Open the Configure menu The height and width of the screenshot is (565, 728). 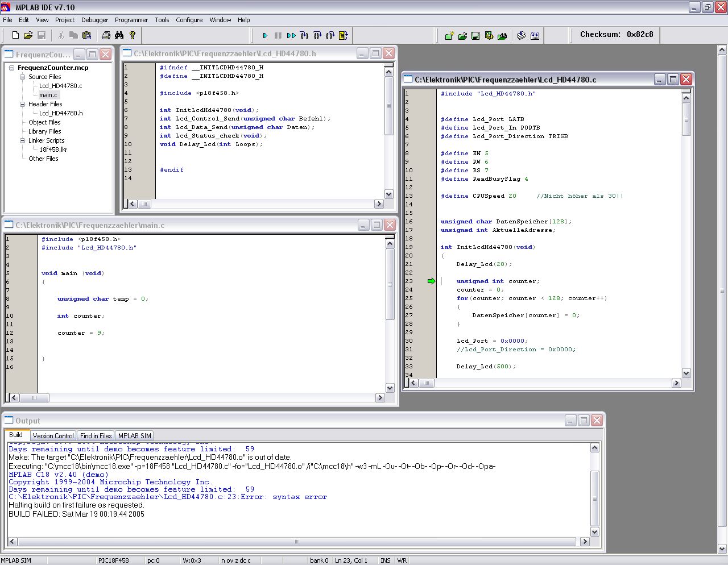[x=189, y=20]
